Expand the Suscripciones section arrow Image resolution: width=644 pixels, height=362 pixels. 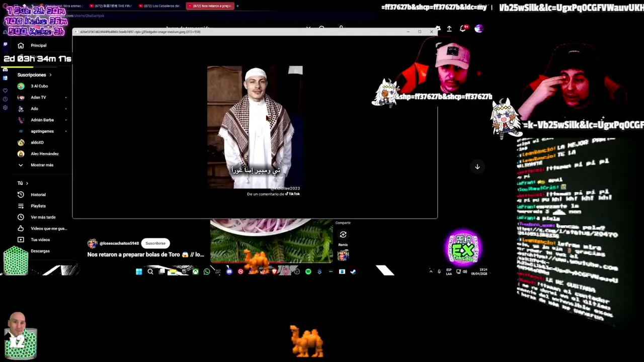(x=50, y=75)
